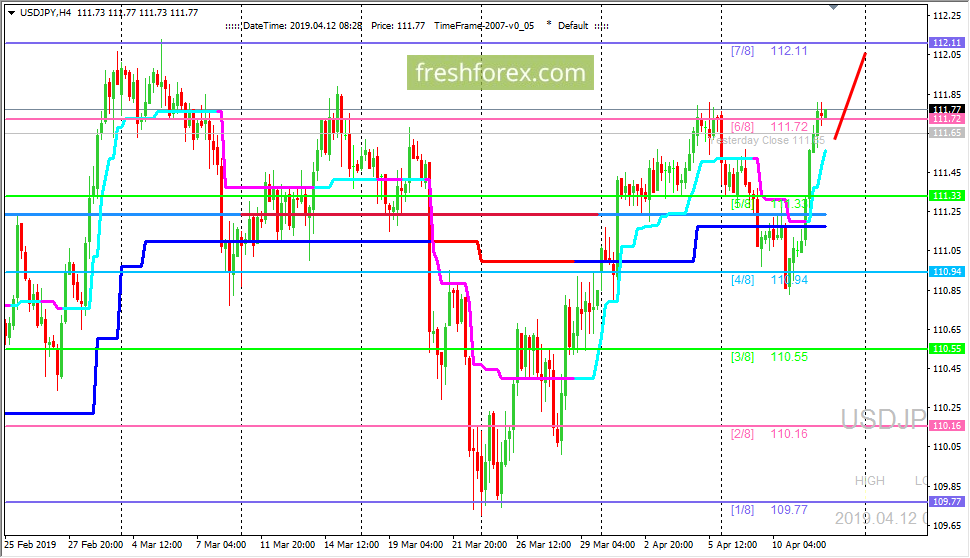Click the 14 Mar 12:00 time label
Viewport: 970px width, 558px height.
[351, 545]
